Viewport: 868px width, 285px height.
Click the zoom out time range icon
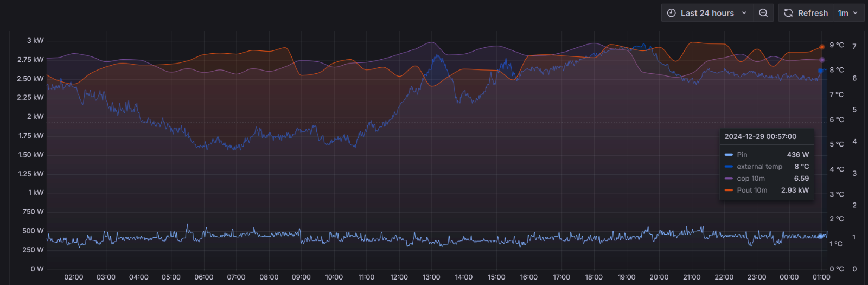(x=763, y=13)
